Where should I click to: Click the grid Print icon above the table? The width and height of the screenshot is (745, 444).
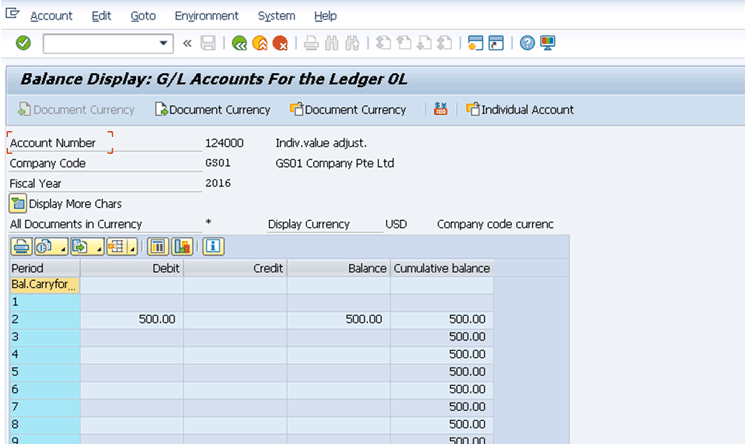[x=21, y=246]
